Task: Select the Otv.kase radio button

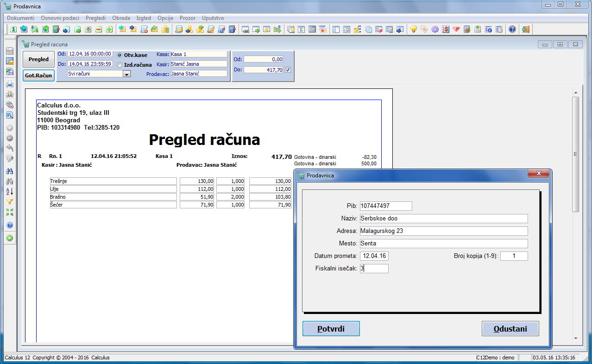Action: (x=120, y=55)
